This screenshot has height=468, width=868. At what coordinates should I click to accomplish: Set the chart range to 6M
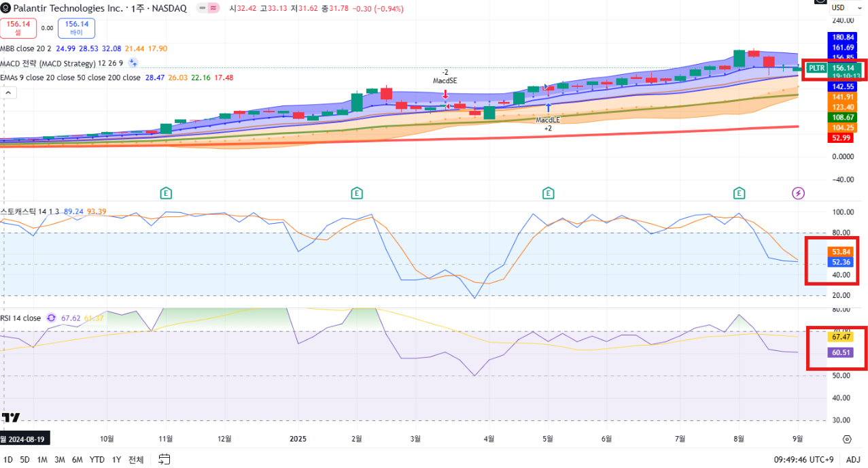coord(77,460)
